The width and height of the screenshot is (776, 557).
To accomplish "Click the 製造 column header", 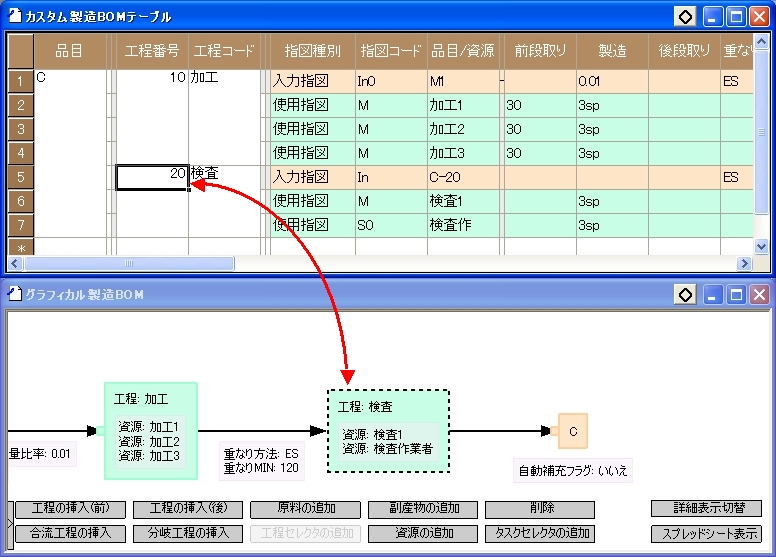I will pyautogui.click(x=612, y=51).
